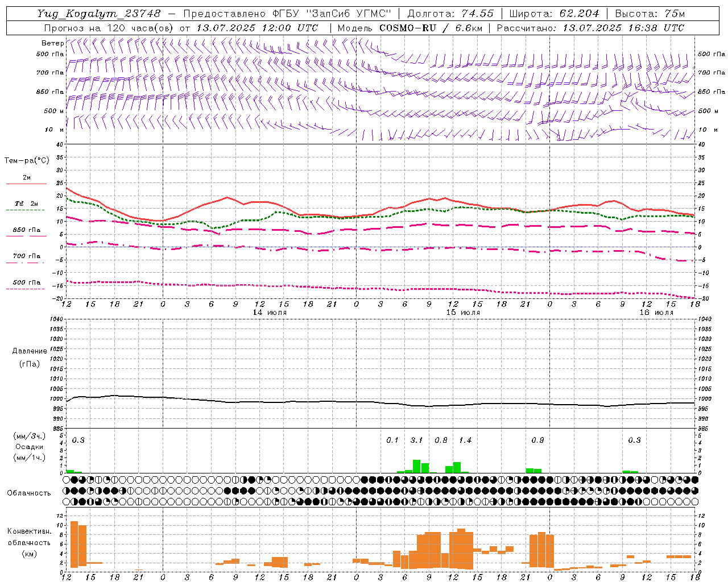Click the 1.4 precipitation total value
This screenshot has height=582, width=728.
point(465,440)
